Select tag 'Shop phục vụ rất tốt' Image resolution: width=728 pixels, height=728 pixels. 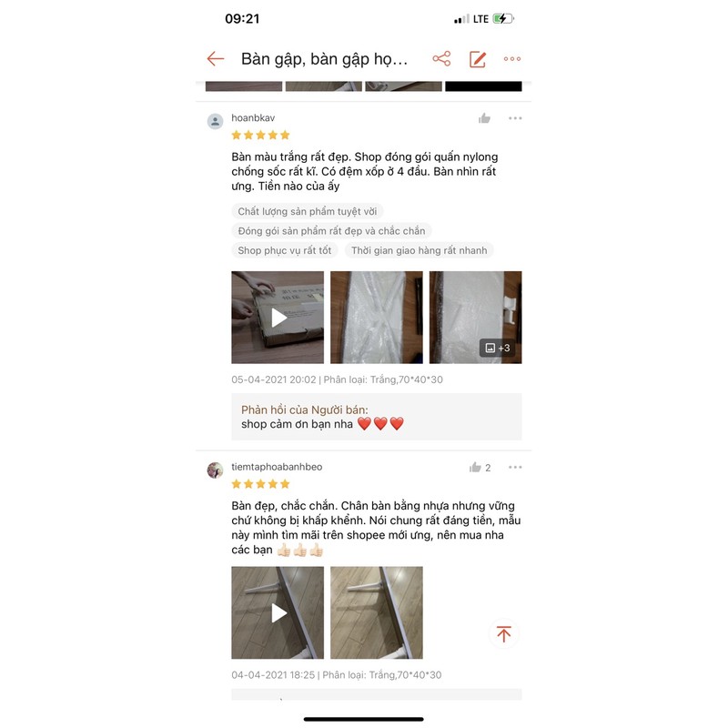(x=285, y=250)
